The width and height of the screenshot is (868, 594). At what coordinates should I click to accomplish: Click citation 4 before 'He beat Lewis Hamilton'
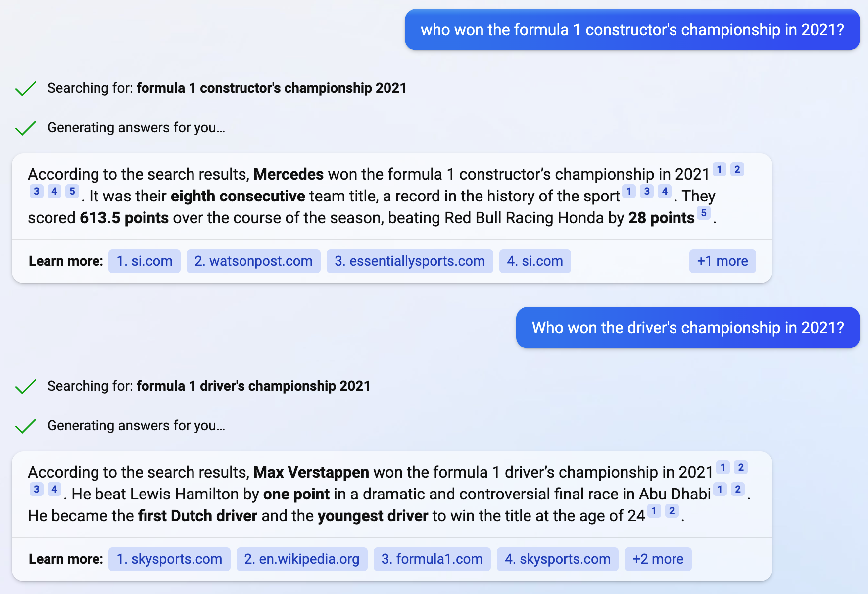54,489
